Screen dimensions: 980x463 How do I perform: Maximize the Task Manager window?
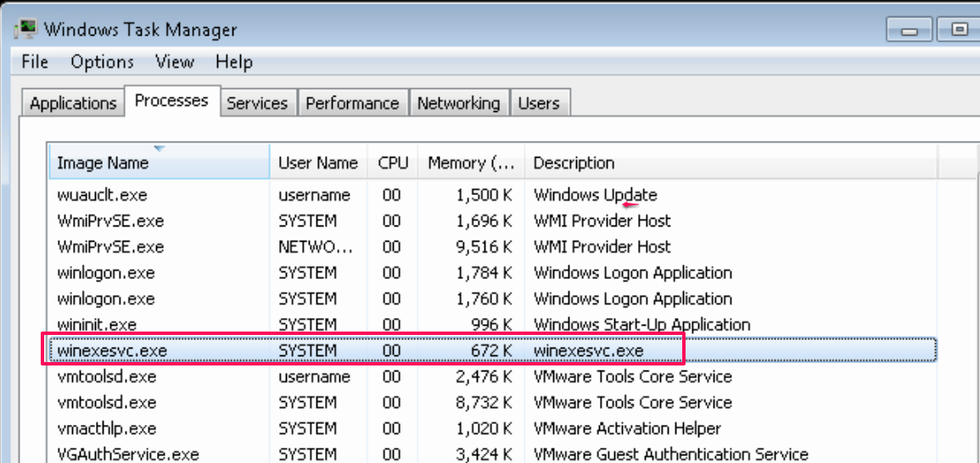pos(960,30)
